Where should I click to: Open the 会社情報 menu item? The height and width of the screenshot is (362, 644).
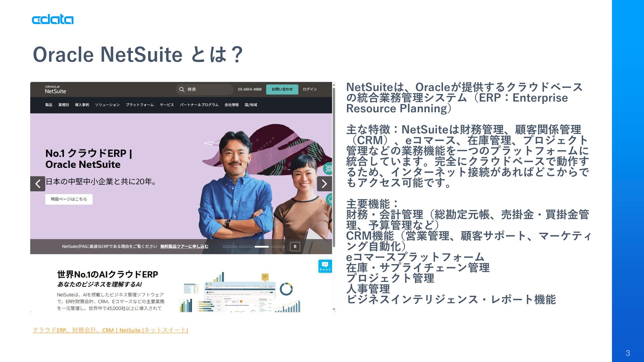click(x=231, y=105)
